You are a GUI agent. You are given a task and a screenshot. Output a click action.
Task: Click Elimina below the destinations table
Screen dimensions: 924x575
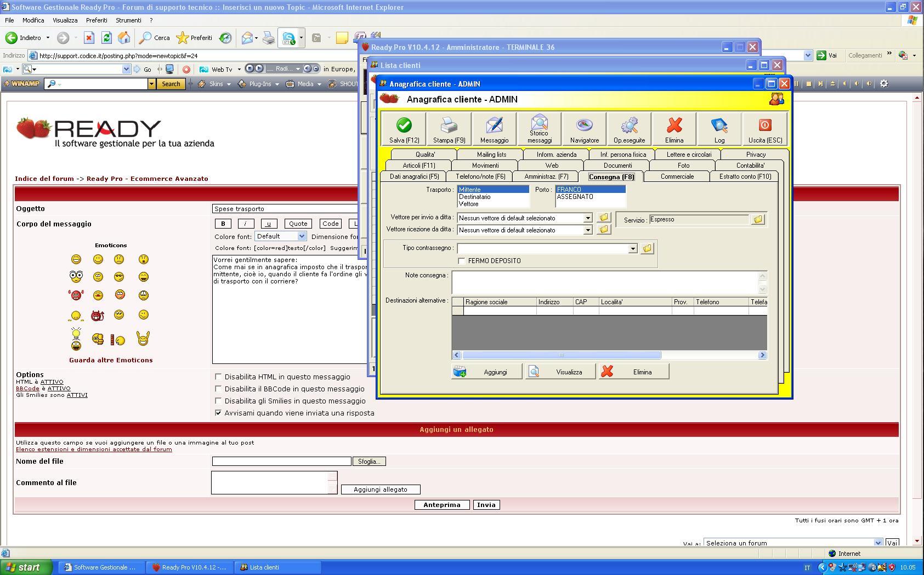pos(634,372)
